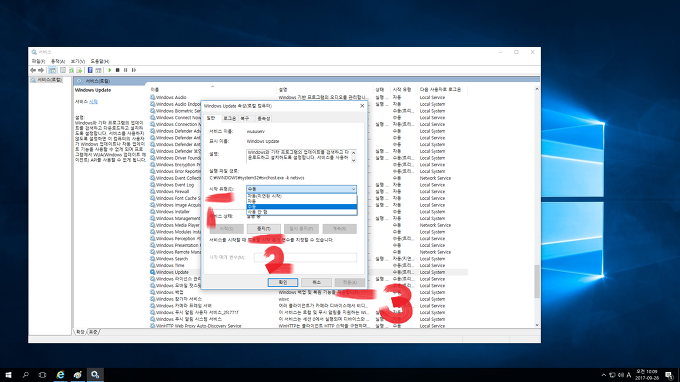This screenshot has width=680, height=382.
Task: Click the gear icon of Windows Installer row
Action: tap(153, 212)
